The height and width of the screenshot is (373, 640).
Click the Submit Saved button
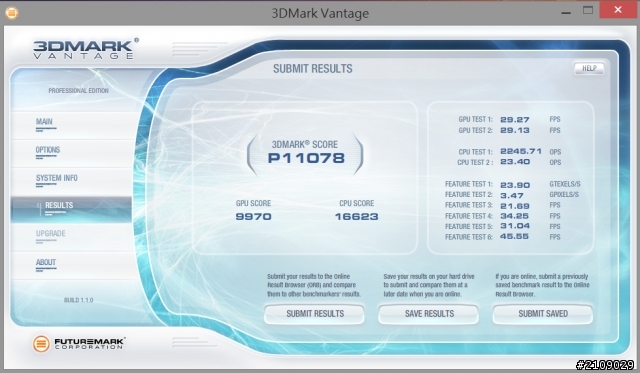(x=543, y=314)
